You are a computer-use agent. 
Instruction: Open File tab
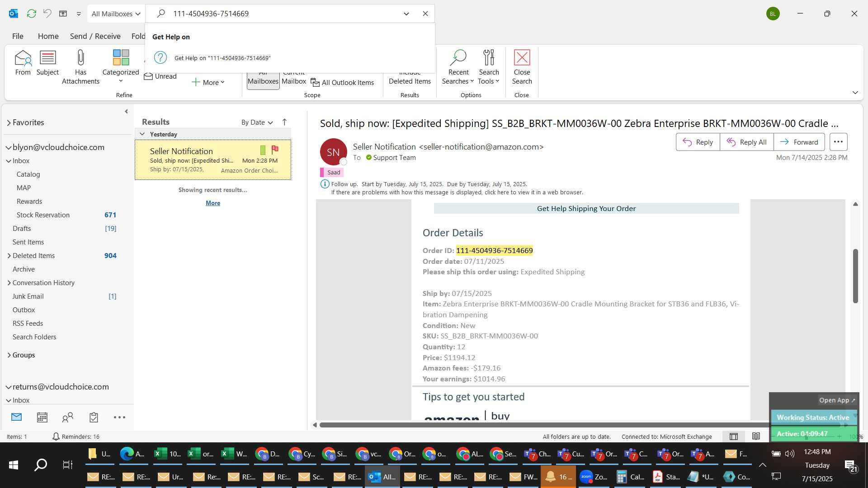click(x=18, y=36)
